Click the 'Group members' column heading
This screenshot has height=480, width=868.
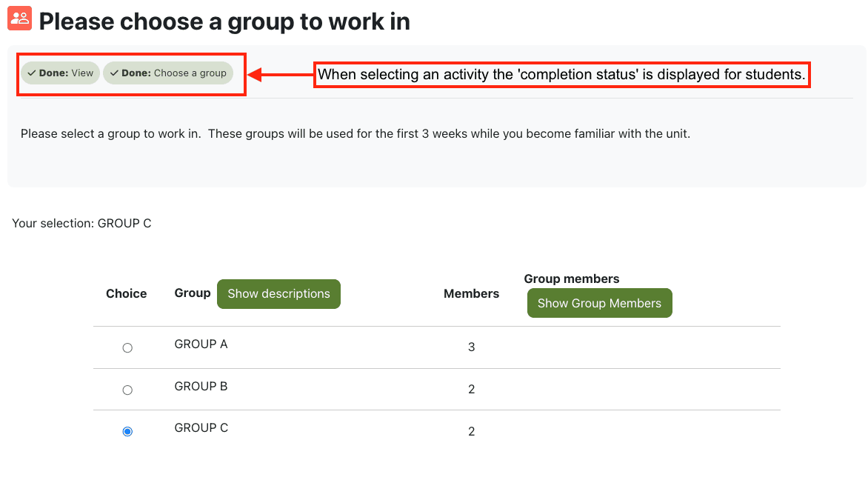(x=572, y=279)
